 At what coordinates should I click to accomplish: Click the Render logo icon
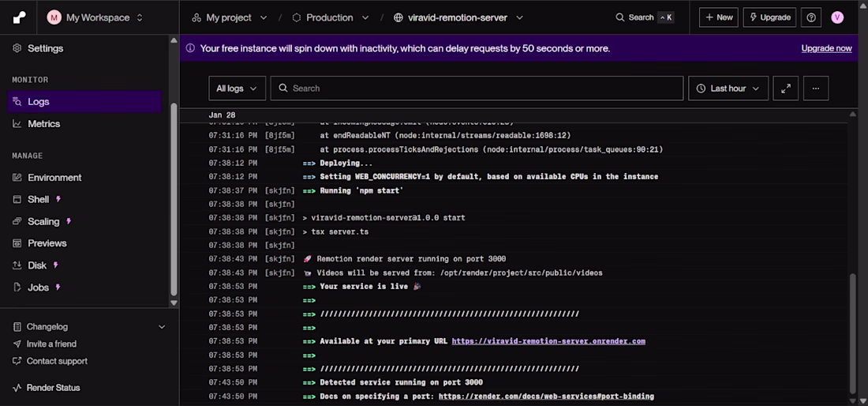tap(20, 17)
